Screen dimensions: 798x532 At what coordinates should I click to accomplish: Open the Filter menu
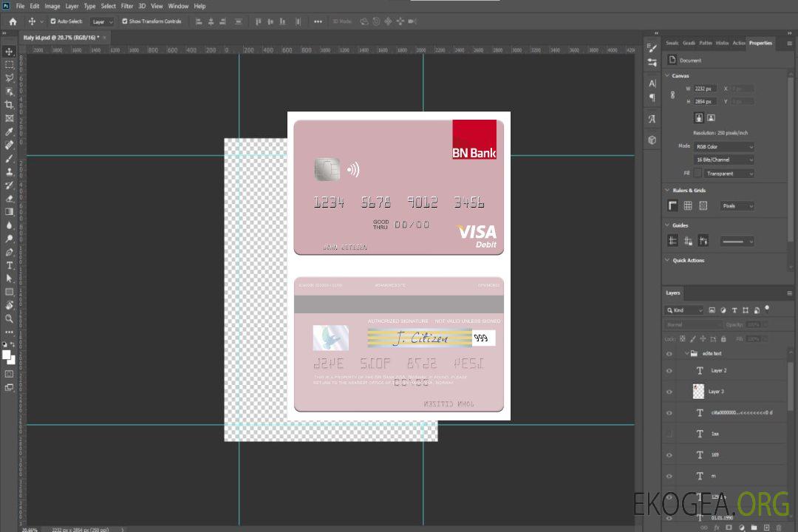coord(127,6)
